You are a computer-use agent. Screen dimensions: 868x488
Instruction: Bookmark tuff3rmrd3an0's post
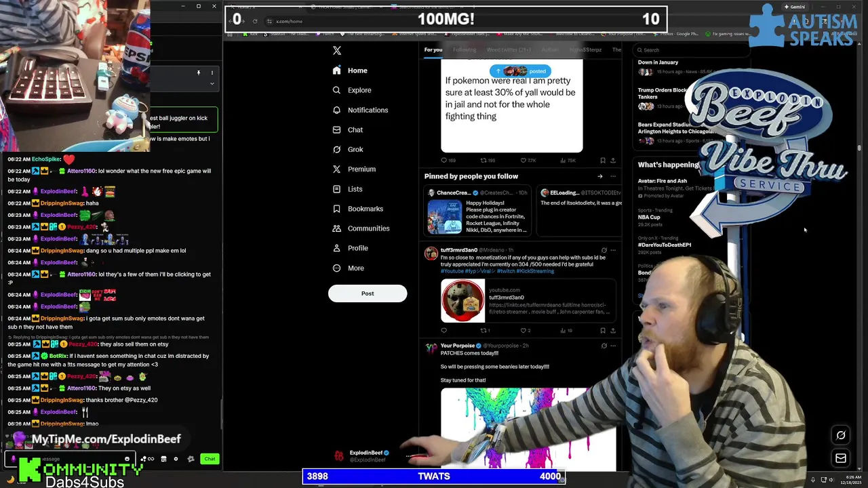603,331
